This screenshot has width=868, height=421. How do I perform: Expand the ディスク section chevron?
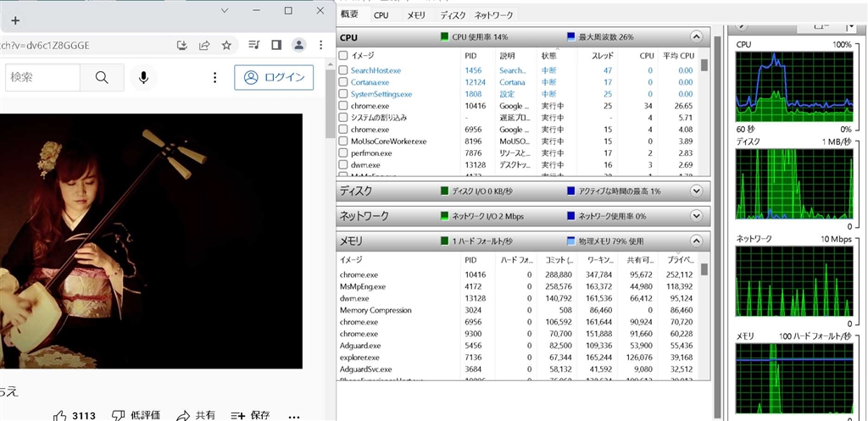697,191
